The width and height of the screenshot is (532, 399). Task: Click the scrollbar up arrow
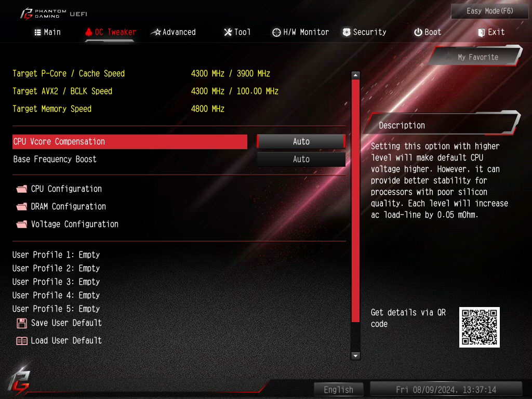pos(355,75)
